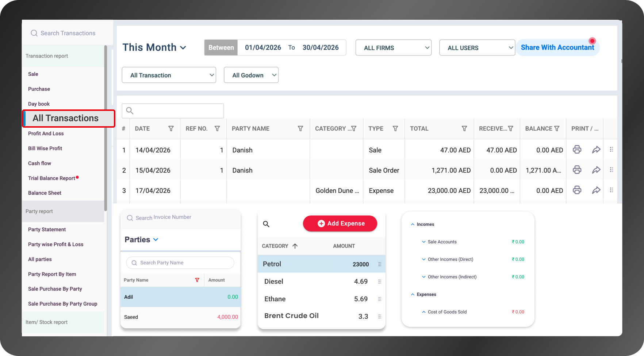Filter by CATEGORY column

coord(354,128)
